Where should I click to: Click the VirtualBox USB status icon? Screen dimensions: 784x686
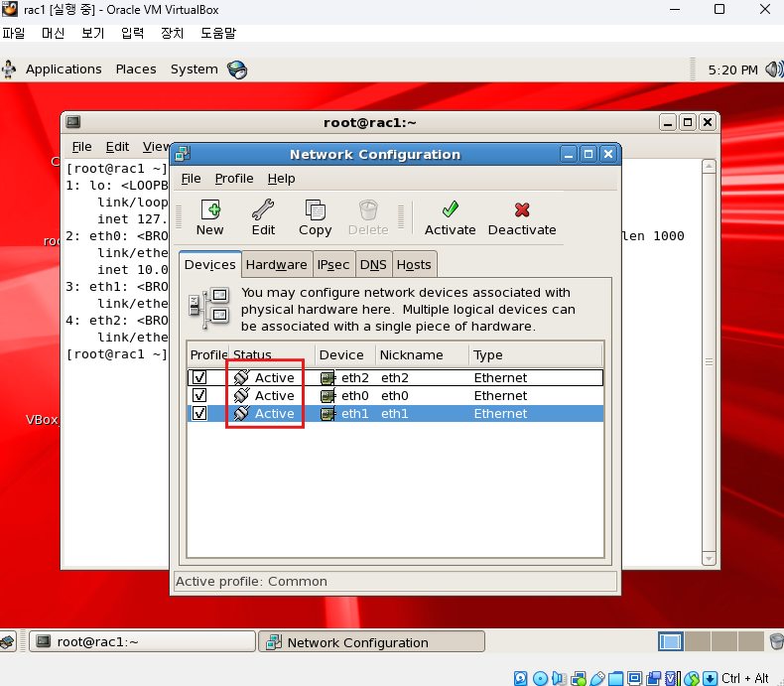point(597,678)
